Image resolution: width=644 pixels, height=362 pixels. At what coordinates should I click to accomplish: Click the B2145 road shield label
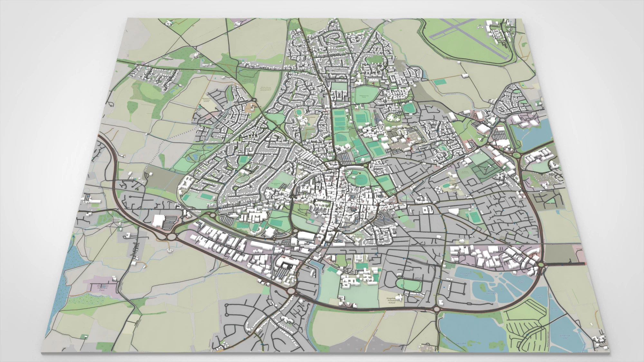pos(437,295)
